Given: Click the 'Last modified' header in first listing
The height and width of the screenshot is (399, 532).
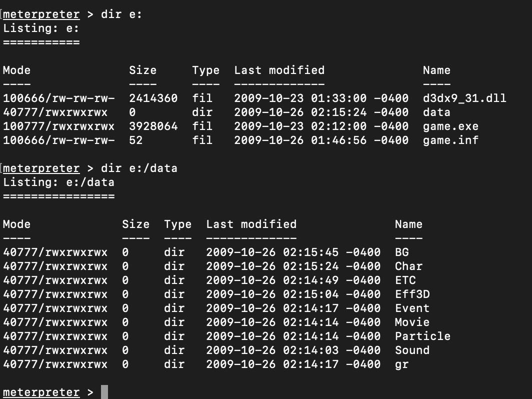Looking at the screenshot, I should (x=279, y=70).
